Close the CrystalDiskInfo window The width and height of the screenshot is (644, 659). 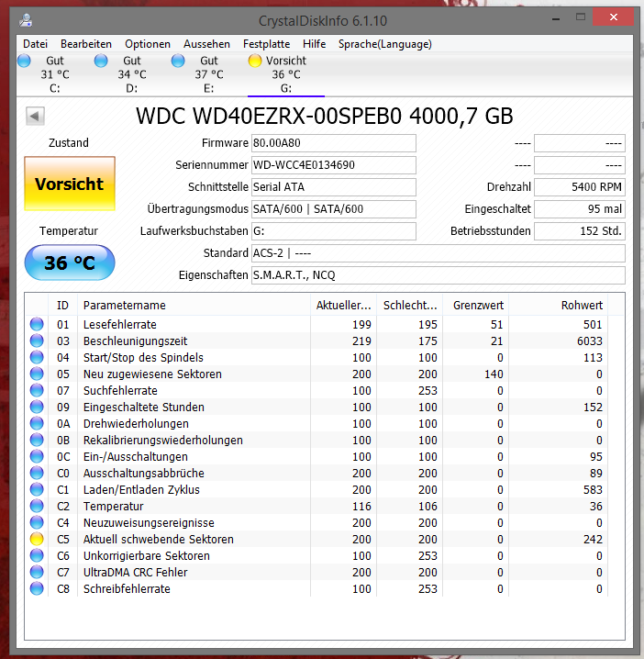[x=614, y=17]
